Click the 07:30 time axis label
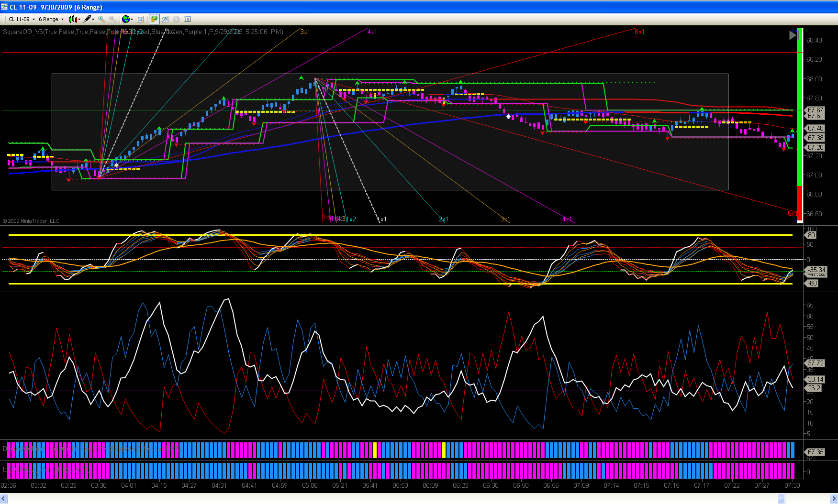The height and width of the screenshot is (504, 838). [792, 485]
